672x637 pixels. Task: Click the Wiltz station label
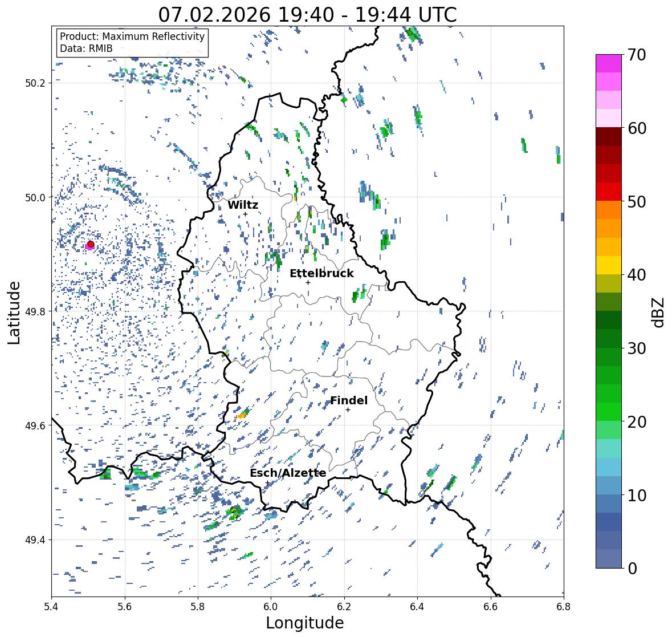(243, 205)
